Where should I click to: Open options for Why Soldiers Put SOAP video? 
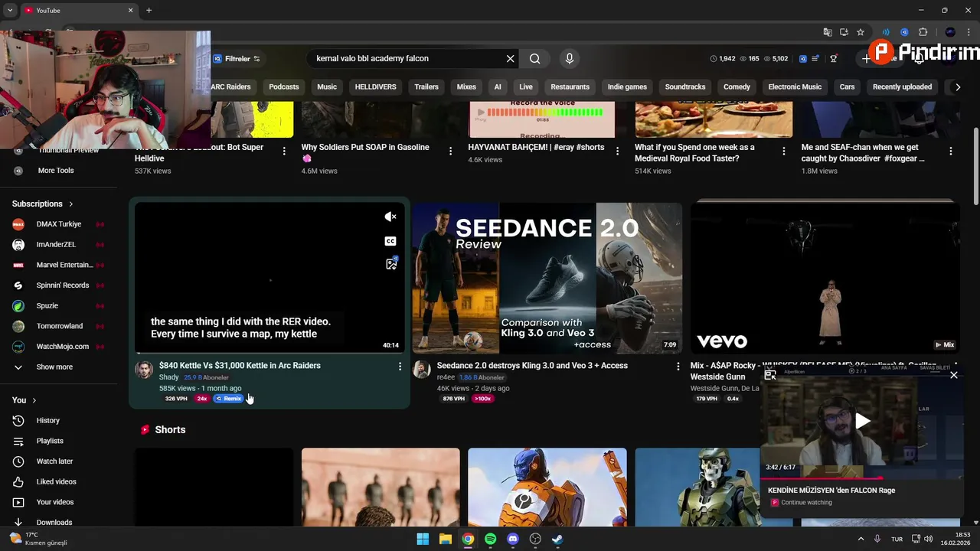click(x=451, y=152)
